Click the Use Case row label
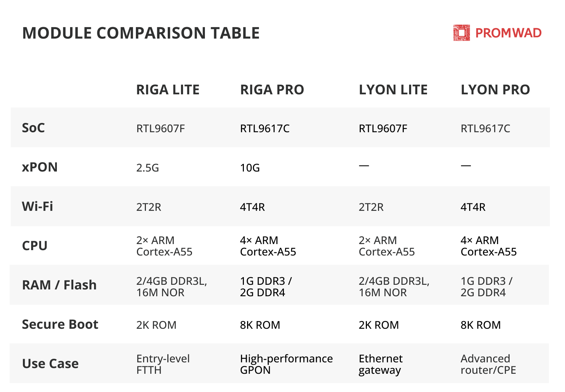Viewport: 565px width, 392px height. (50, 364)
